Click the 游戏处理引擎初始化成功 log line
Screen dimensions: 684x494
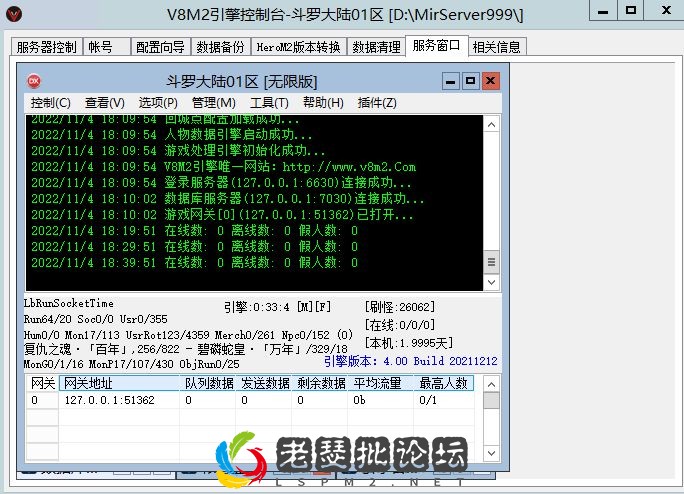tap(178, 151)
